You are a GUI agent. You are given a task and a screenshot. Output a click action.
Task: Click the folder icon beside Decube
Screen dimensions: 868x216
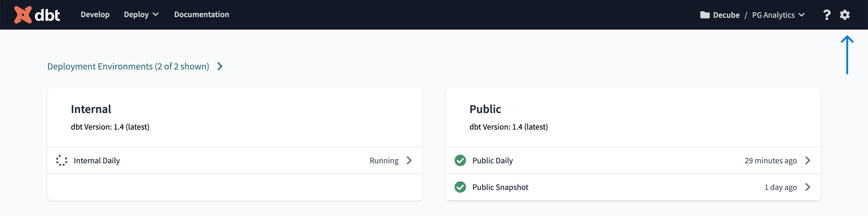[704, 15]
